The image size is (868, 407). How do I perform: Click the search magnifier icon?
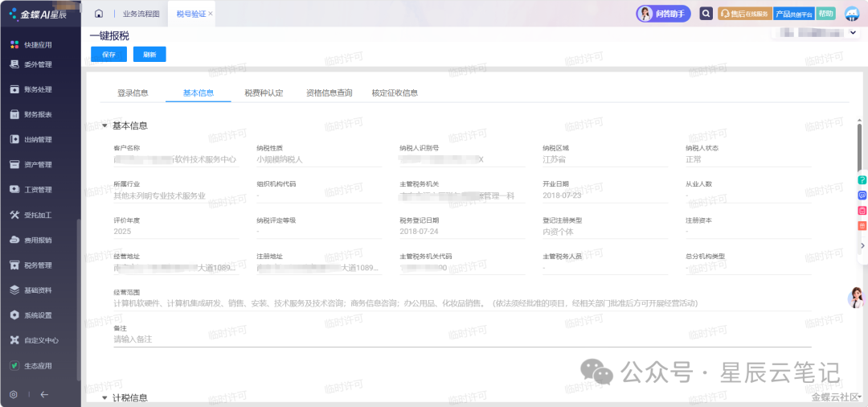pos(706,14)
